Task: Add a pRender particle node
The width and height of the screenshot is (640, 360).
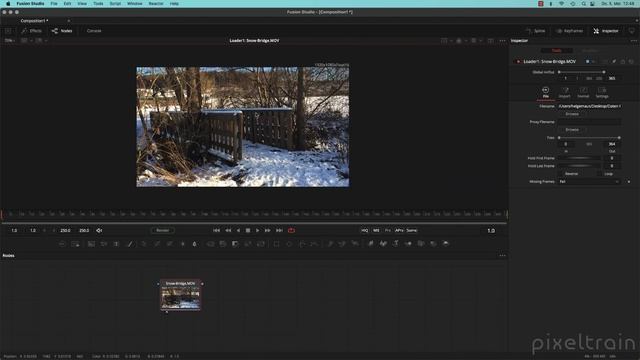Action: [356, 244]
